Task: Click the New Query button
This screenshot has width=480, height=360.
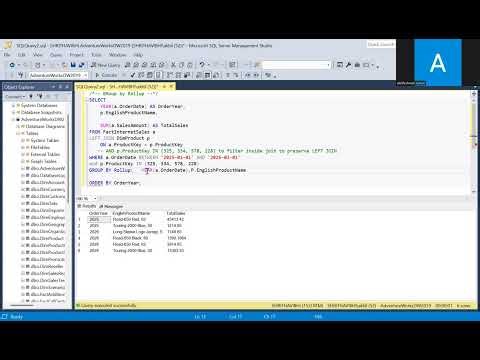Action: (105, 65)
